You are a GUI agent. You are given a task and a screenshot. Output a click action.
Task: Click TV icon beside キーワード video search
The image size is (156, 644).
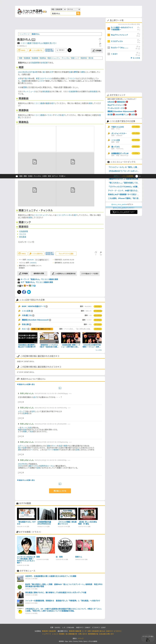coord(18,279)
